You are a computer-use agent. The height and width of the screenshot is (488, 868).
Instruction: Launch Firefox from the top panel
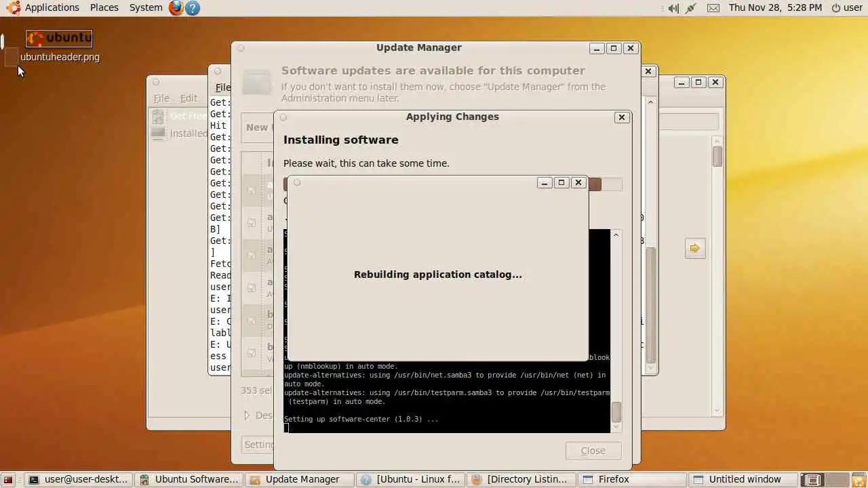pyautogui.click(x=176, y=7)
